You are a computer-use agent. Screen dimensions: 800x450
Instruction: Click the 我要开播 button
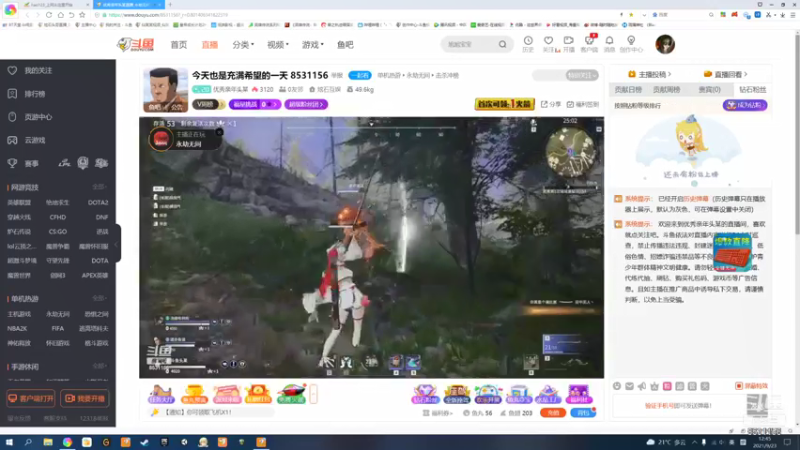(85, 398)
